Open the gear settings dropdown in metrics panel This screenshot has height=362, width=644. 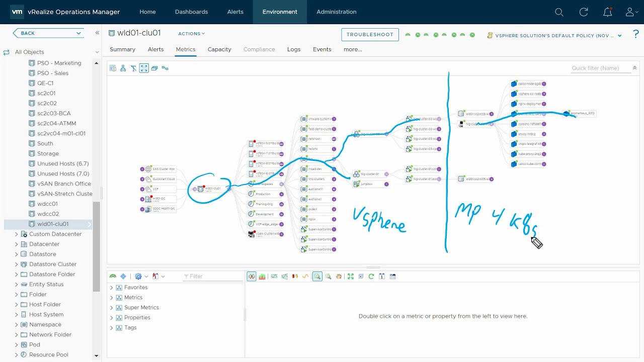(141, 277)
